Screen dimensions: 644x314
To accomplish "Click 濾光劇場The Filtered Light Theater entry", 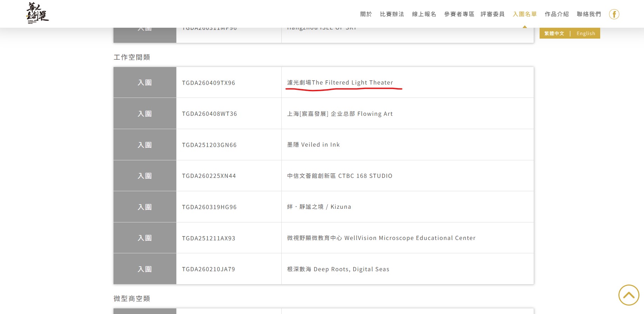I will (340, 82).
